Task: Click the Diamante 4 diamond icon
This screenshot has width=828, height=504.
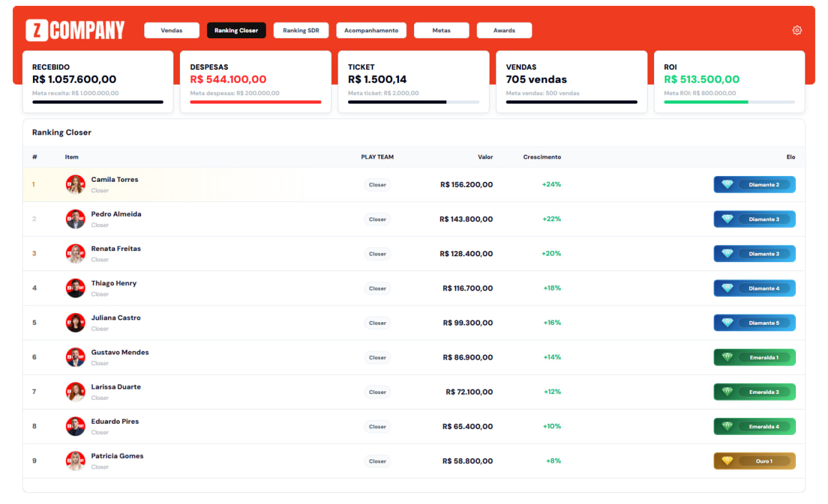Action: coord(727,288)
